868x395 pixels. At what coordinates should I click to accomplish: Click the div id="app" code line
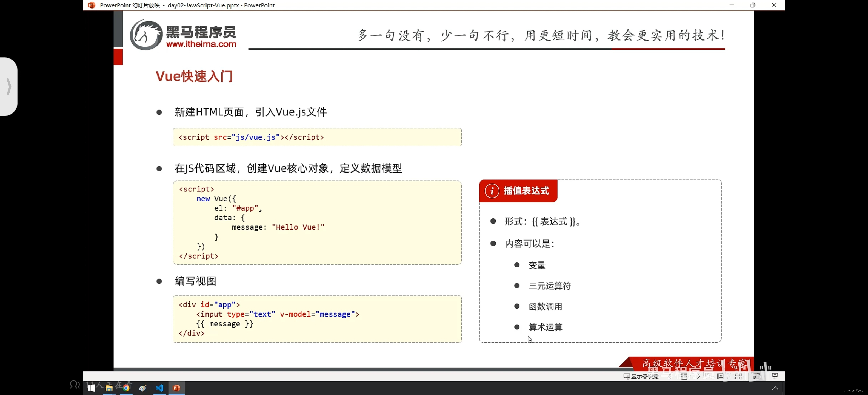(209, 304)
